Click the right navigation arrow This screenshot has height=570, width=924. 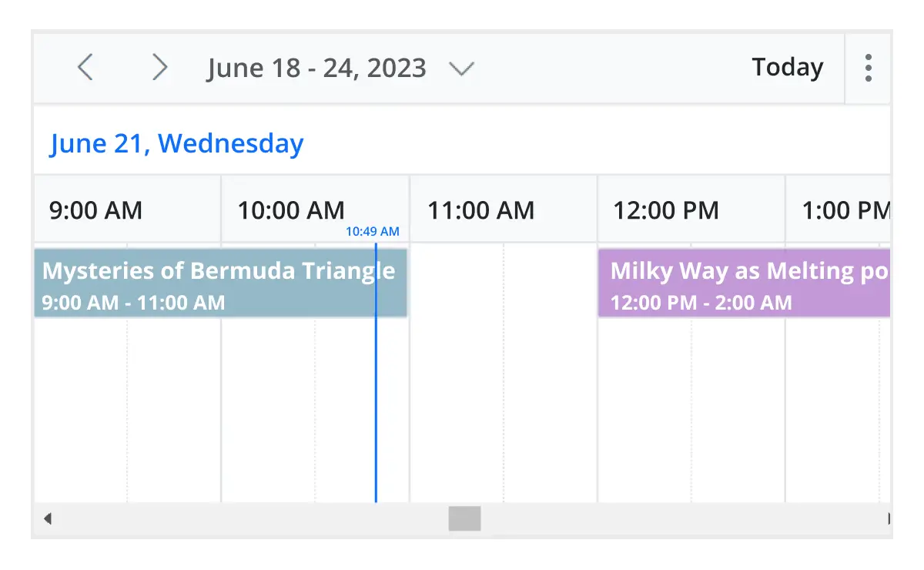(159, 67)
